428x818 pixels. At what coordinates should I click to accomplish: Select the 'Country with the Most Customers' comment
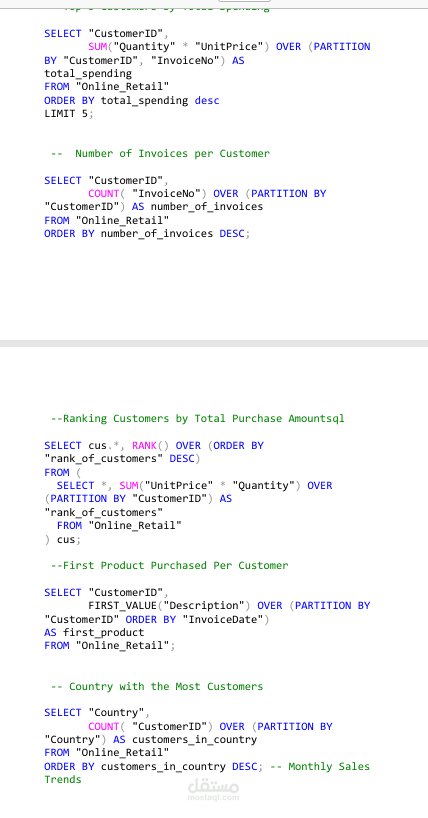157,687
